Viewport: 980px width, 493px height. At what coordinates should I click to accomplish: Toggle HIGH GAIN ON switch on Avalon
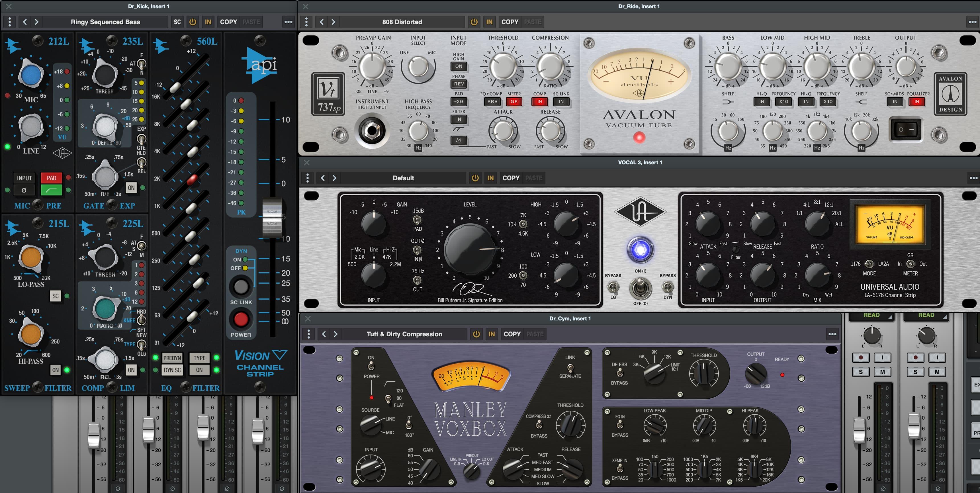(x=459, y=66)
